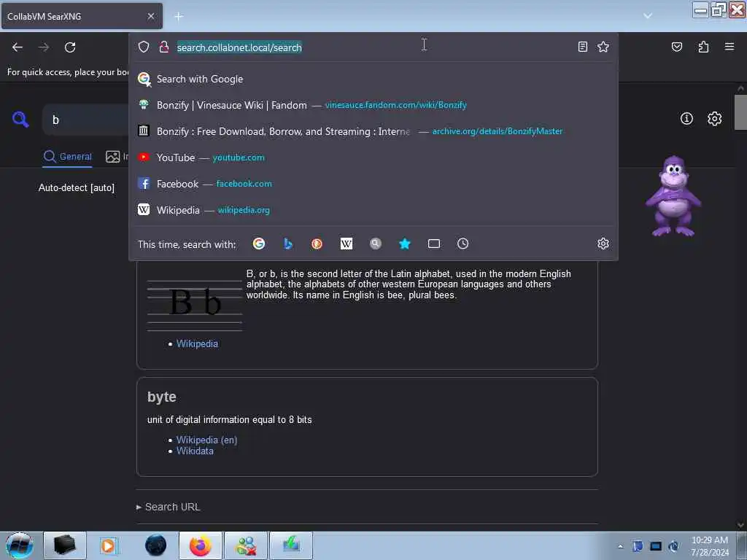Open Wikipedia (en) link under byte
The height and width of the screenshot is (560, 747).
click(206, 440)
